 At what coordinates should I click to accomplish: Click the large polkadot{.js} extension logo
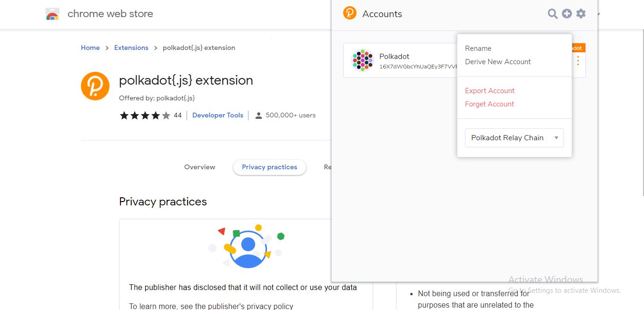coord(95,86)
